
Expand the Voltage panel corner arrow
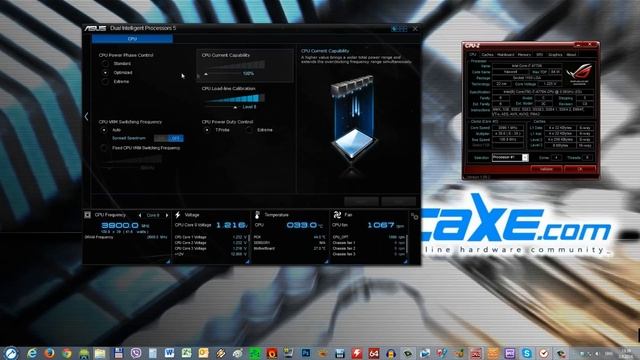247,261
